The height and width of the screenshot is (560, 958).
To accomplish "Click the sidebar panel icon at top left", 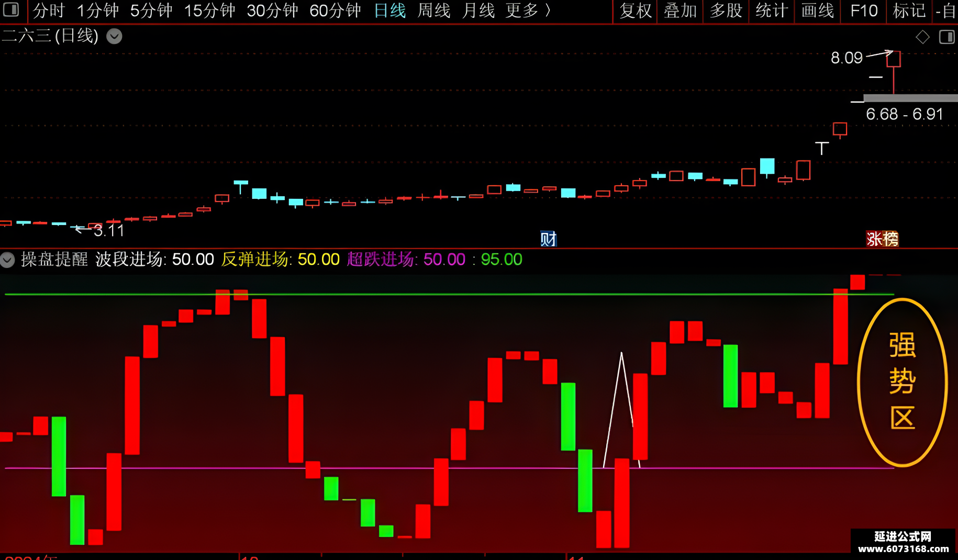I will pyautogui.click(x=10, y=9).
